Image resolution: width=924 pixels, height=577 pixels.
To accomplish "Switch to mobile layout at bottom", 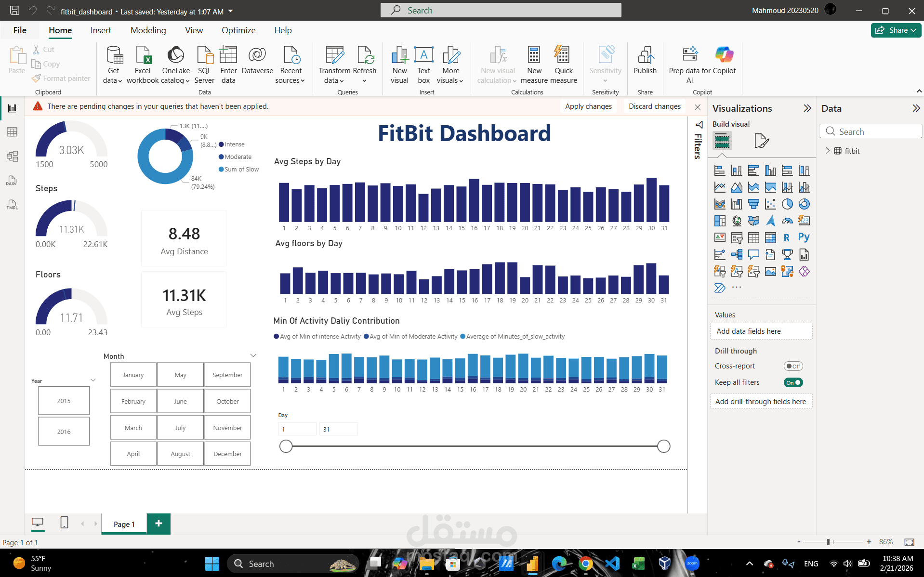I will [x=64, y=523].
